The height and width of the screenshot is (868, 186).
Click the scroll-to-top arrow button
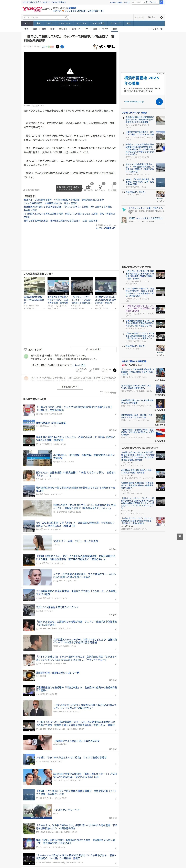(x=180, y=536)
